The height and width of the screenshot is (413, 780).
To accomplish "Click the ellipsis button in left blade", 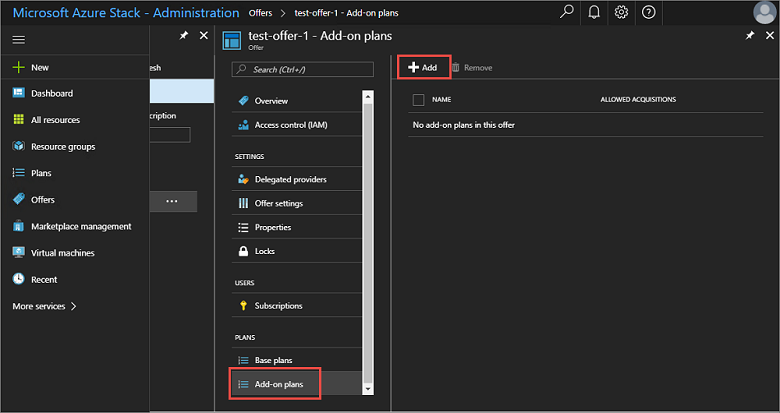I will tap(171, 201).
